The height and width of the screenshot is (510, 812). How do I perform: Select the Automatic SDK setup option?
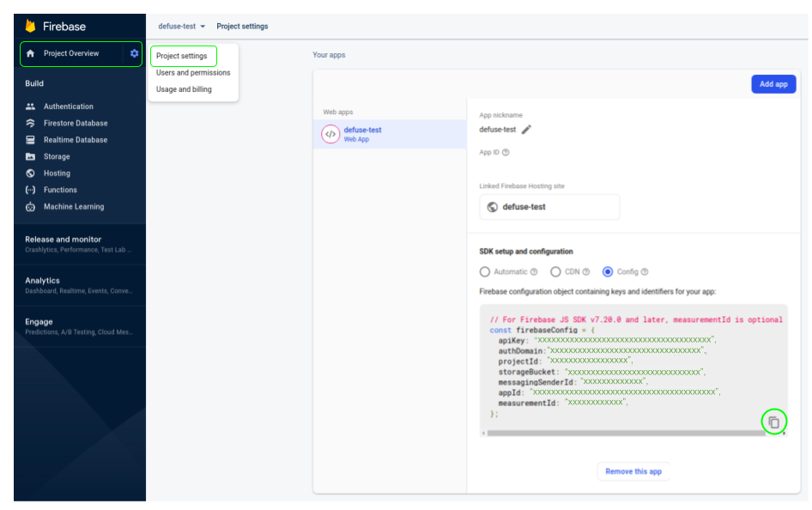[x=485, y=272]
